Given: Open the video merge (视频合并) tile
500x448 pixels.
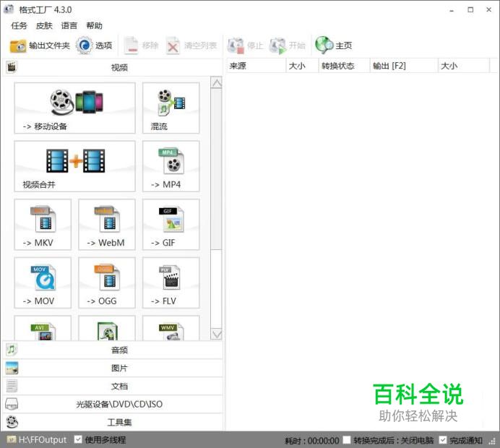Looking at the screenshot, I should (x=74, y=166).
